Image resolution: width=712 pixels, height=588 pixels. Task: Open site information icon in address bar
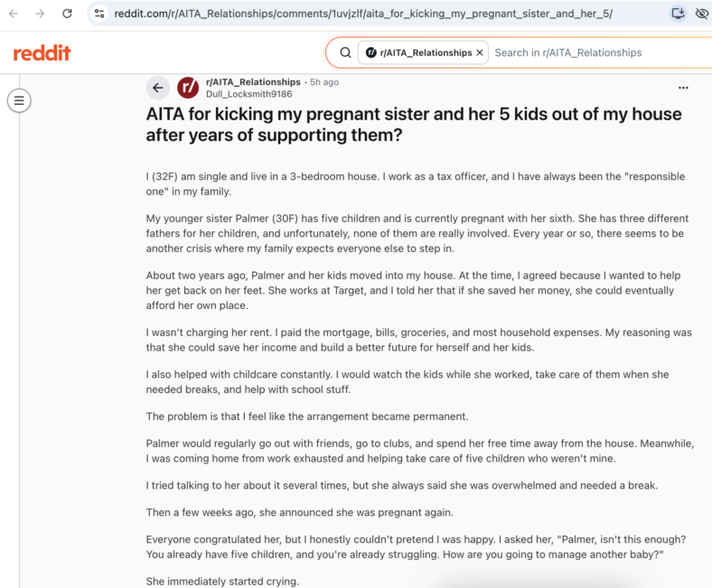(x=99, y=14)
